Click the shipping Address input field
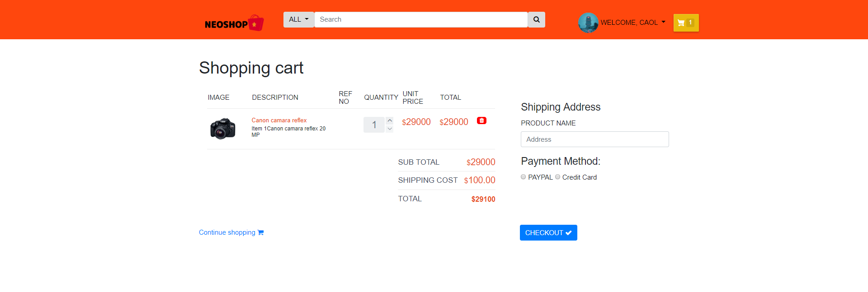Image resolution: width=868 pixels, height=292 pixels. pyautogui.click(x=595, y=139)
